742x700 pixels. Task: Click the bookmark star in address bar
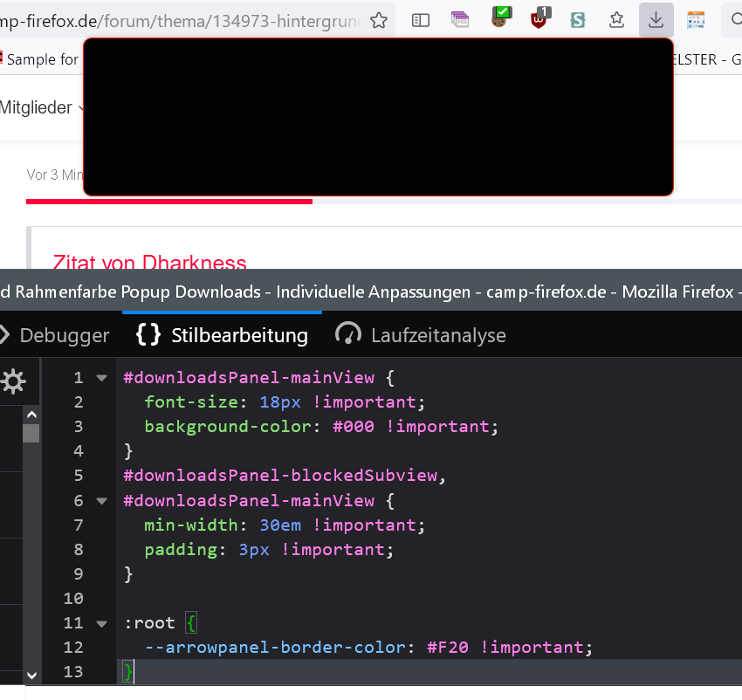click(x=378, y=20)
